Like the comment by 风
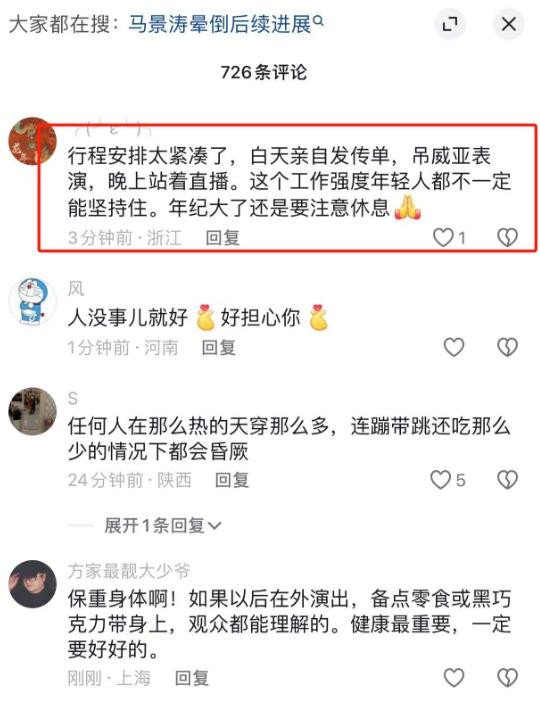540x707 pixels. (454, 347)
